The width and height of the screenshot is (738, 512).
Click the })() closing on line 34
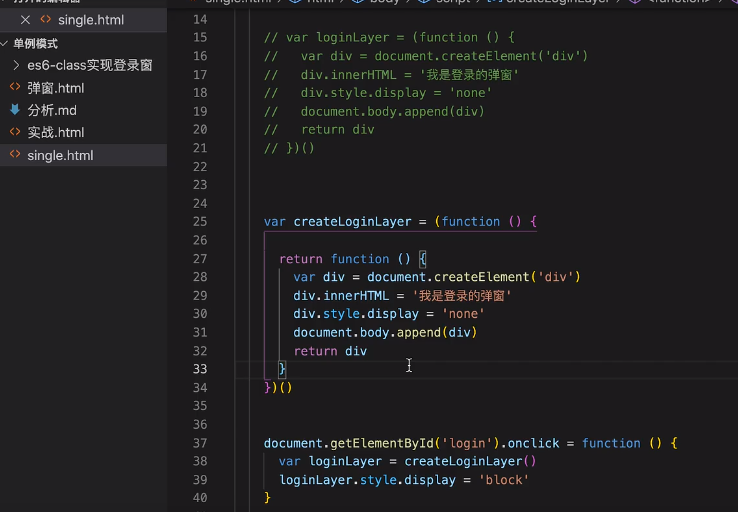click(x=278, y=388)
